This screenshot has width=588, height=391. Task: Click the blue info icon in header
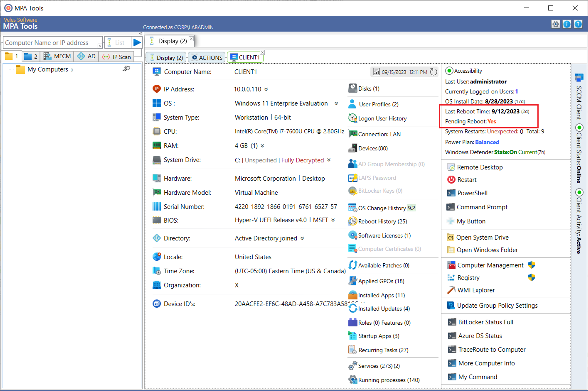[567, 24]
